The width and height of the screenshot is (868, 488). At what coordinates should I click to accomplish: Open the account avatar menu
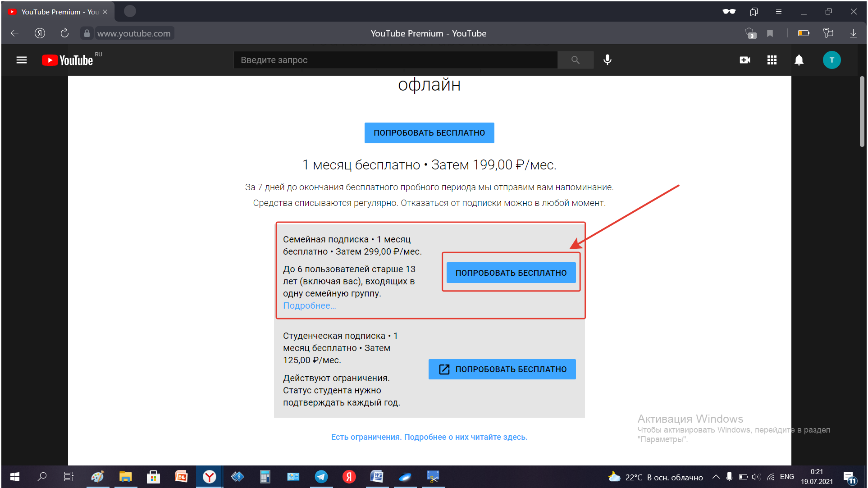click(x=831, y=60)
